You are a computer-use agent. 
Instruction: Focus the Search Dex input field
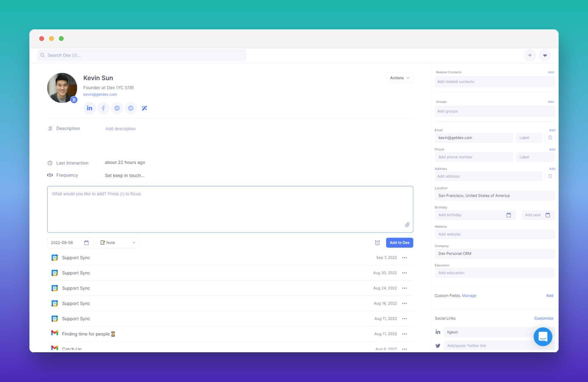pos(142,55)
